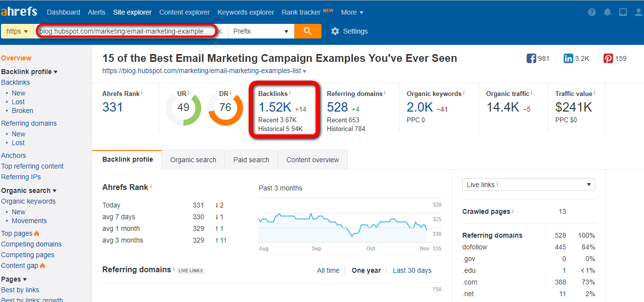
Task: Click the Overview sidebar item
Action: point(16,58)
